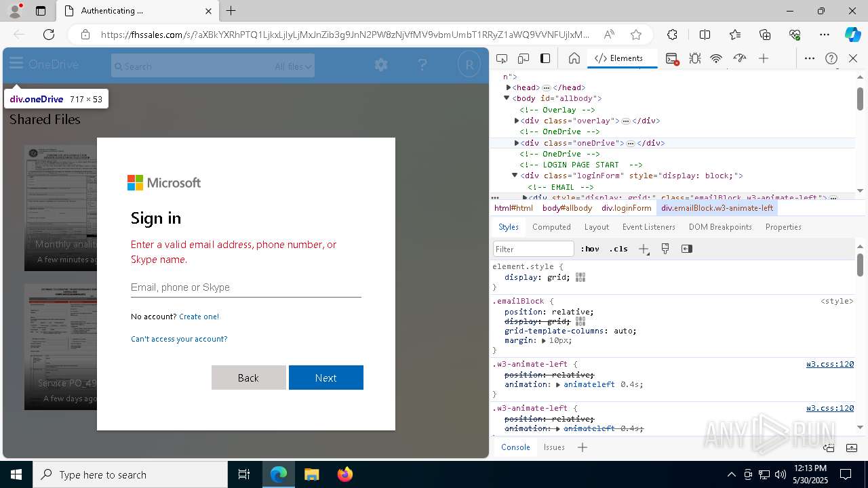Viewport: 868px width, 488px height.
Task: Open Edge Extensions puzzle icon
Action: [x=672, y=35]
